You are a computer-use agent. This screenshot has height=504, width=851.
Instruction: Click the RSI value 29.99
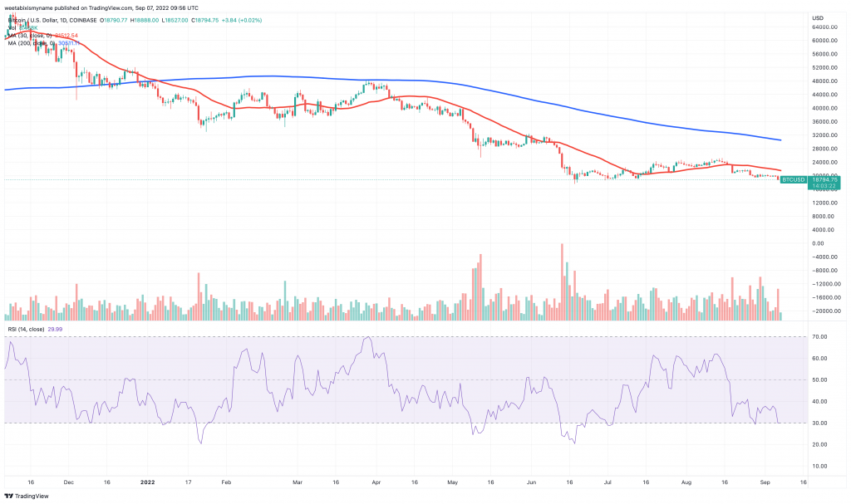pyautogui.click(x=55, y=330)
